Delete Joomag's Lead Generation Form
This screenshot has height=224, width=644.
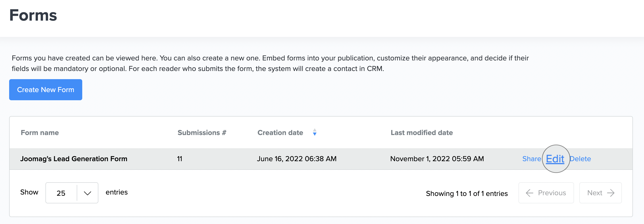click(x=581, y=159)
